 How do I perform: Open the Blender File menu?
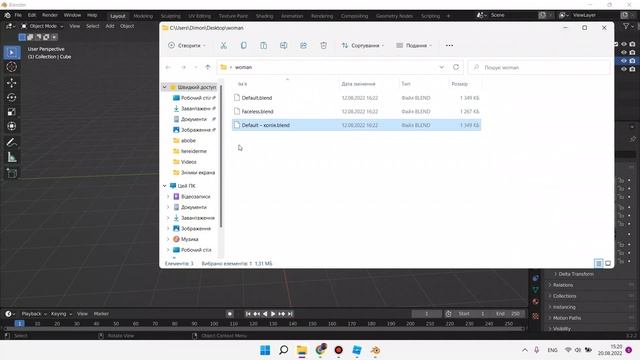point(18,15)
